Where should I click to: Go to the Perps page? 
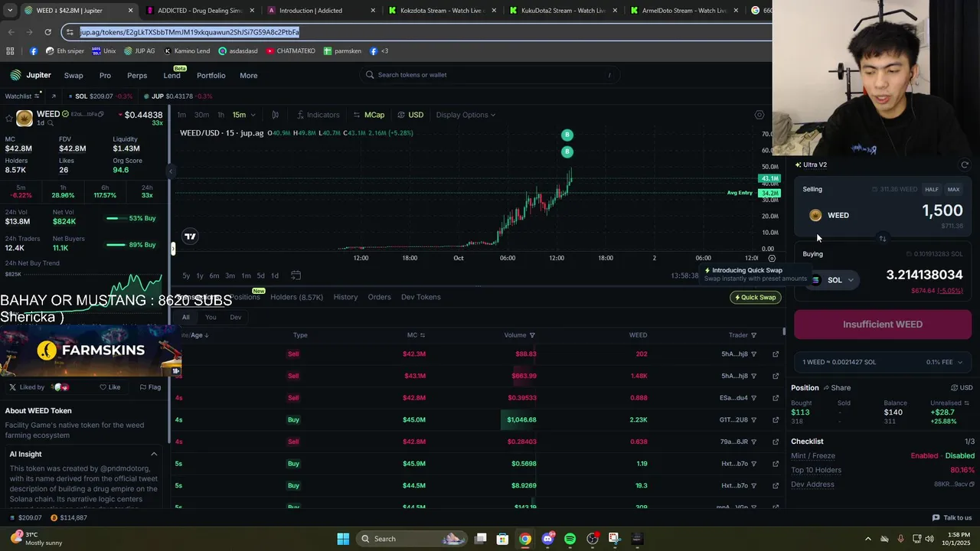tap(137, 76)
